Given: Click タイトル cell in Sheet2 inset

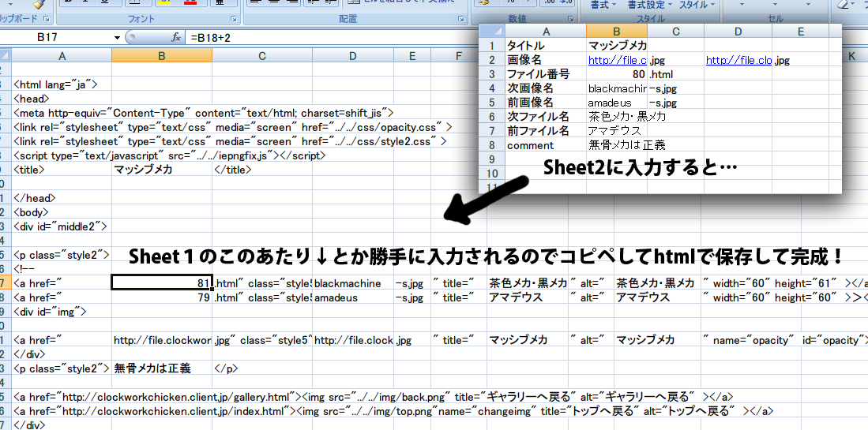Looking at the screenshot, I should pos(545,45).
